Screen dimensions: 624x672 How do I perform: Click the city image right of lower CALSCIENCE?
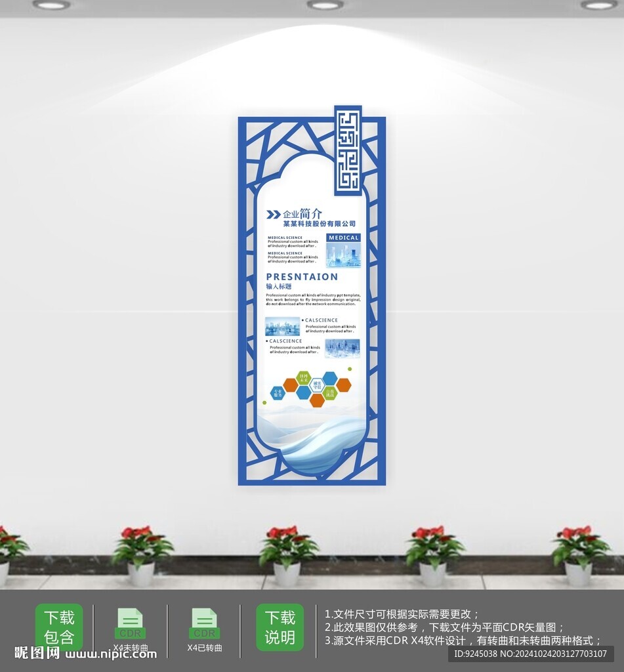(x=343, y=348)
